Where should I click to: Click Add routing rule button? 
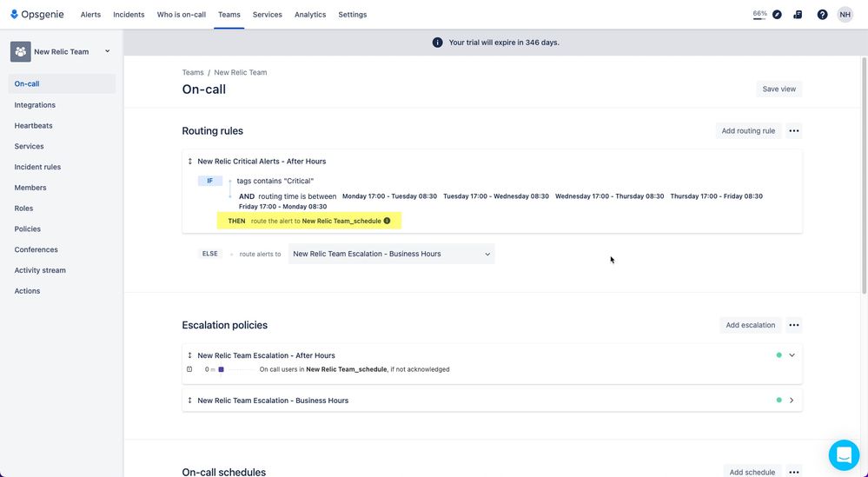[x=748, y=131]
